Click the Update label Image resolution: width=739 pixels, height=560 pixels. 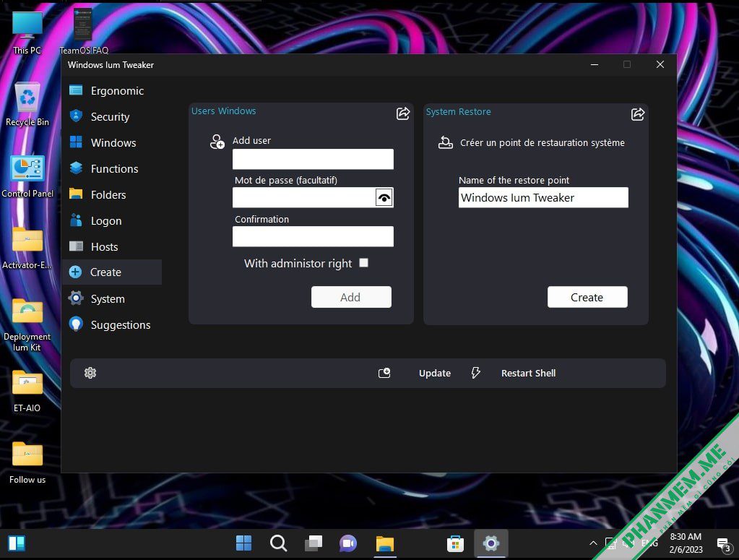click(x=435, y=374)
